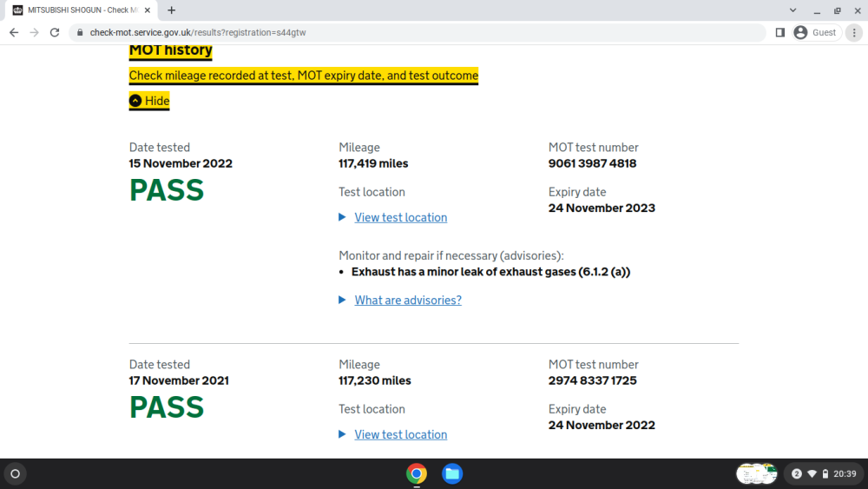Open the ChromeOS launcher button
This screenshot has height=489, width=868.
(x=15, y=474)
